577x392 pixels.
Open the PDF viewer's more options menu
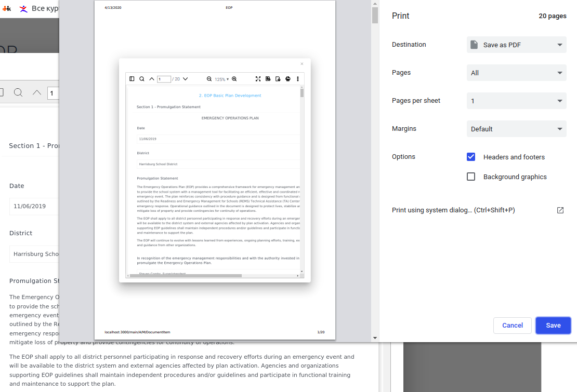tap(297, 78)
